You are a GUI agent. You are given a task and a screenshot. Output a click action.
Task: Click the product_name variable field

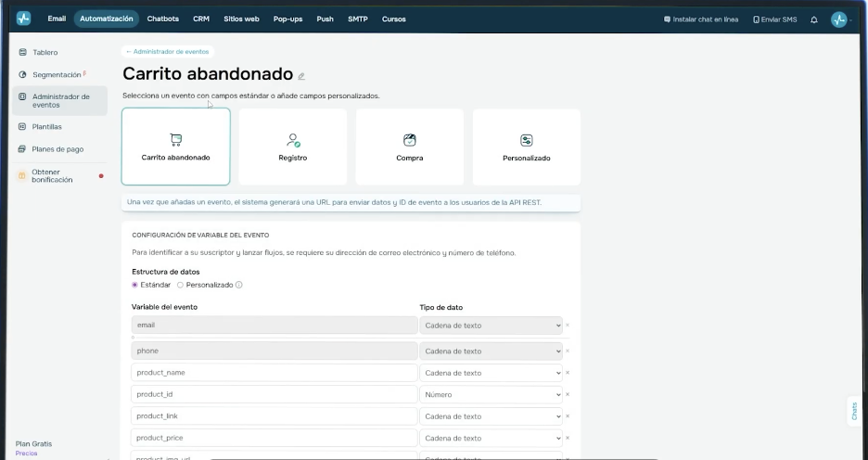point(274,373)
